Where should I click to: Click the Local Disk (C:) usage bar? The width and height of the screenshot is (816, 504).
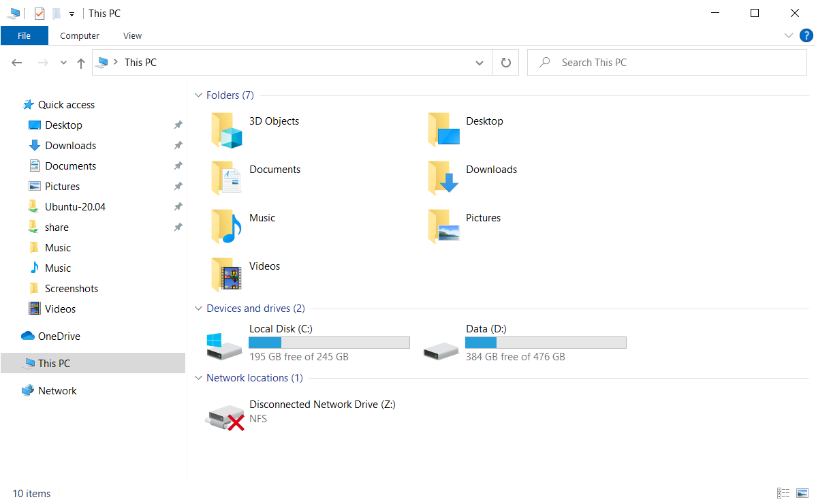pos(329,342)
